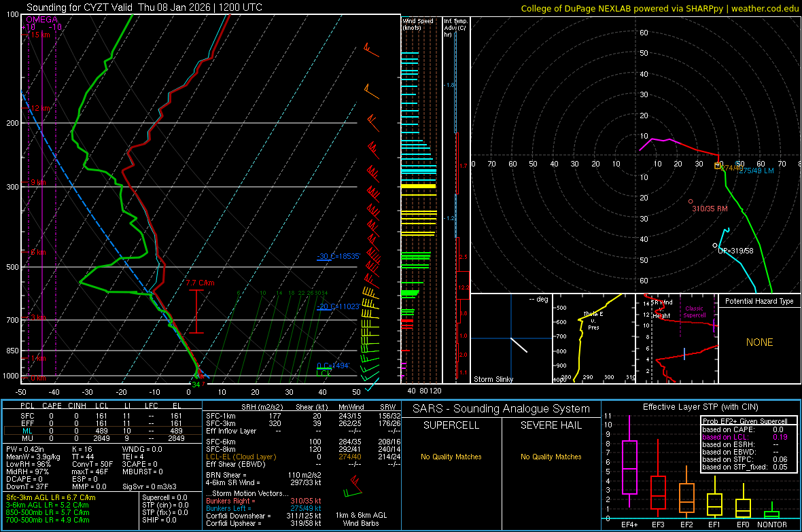
Task: Click the MeanW = 3.9g/kg value
Action: click(33, 457)
